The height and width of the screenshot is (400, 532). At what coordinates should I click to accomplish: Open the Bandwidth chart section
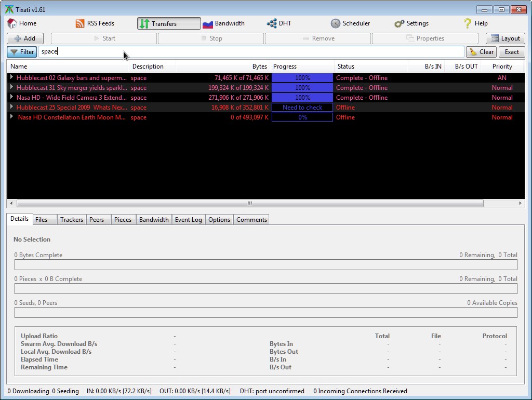tap(224, 23)
